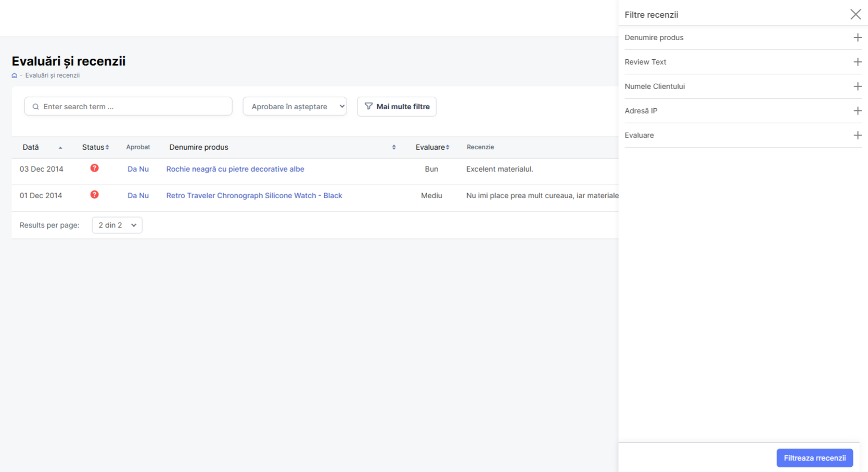
Task: Click the search magnifier icon
Action: click(x=36, y=107)
